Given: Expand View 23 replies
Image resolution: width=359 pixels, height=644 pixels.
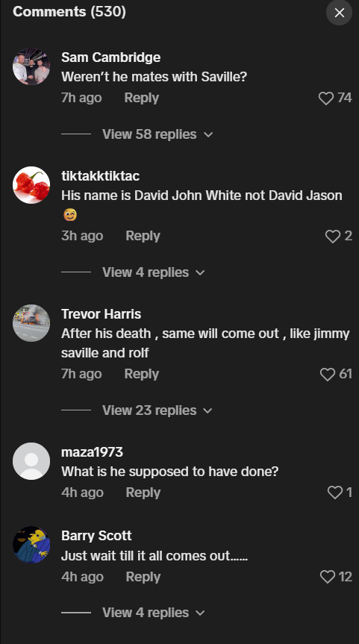Looking at the screenshot, I should coord(157,410).
